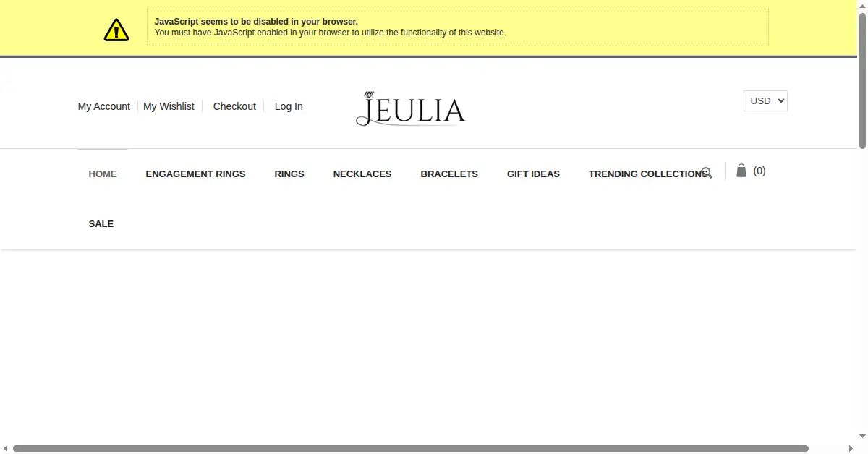Open the shopping bag cart icon
The height and width of the screenshot is (454, 868).
point(741,171)
